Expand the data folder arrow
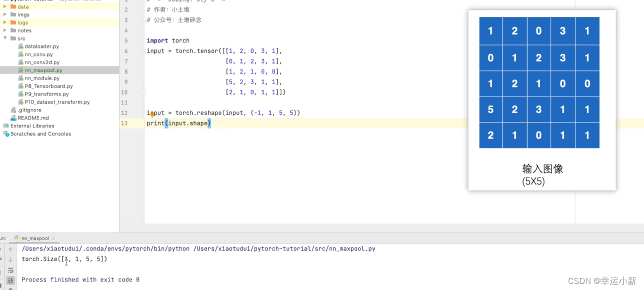The height and width of the screenshot is (290, 644). tap(5, 6)
